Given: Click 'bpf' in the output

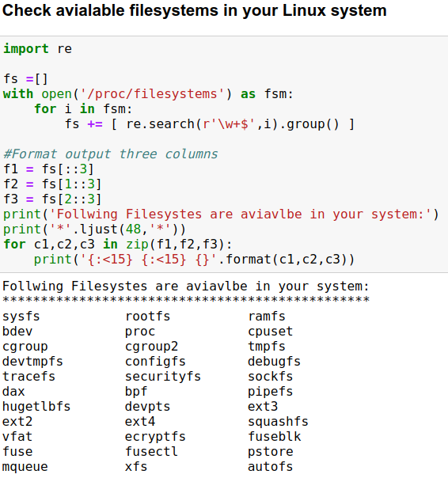Looking at the screenshot, I should coord(136,392).
